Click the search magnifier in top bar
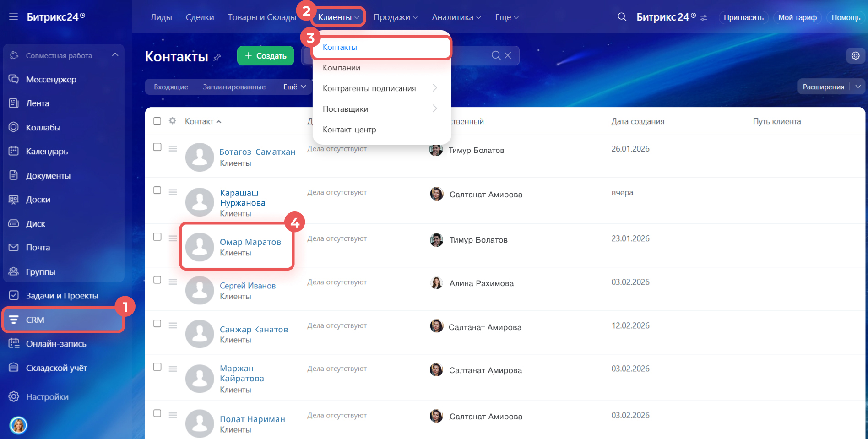 click(622, 17)
